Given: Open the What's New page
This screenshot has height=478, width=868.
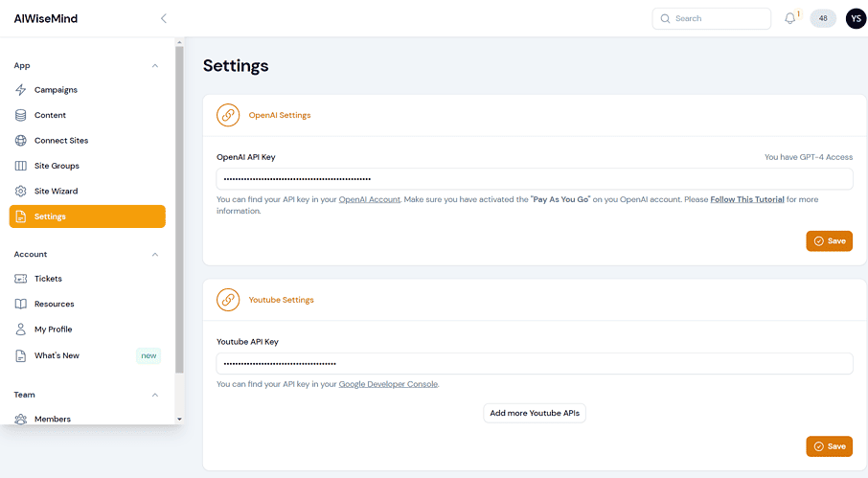Looking at the screenshot, I should [87, 355].
